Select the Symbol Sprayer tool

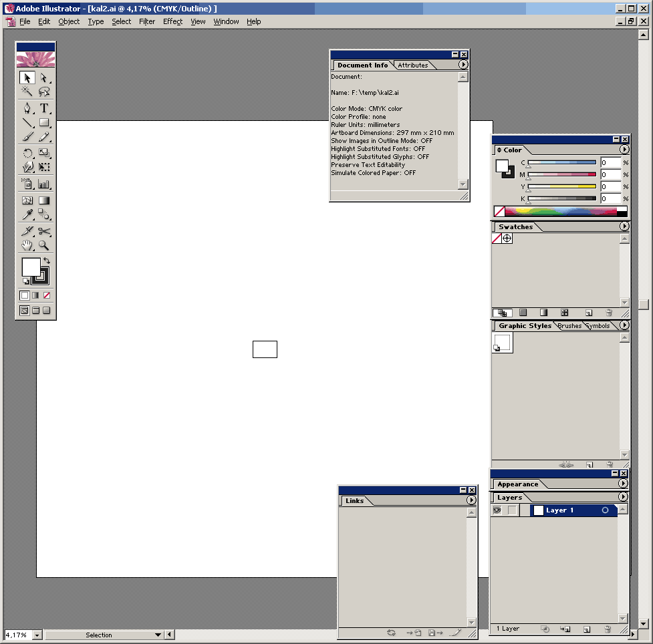pos(27,184)
